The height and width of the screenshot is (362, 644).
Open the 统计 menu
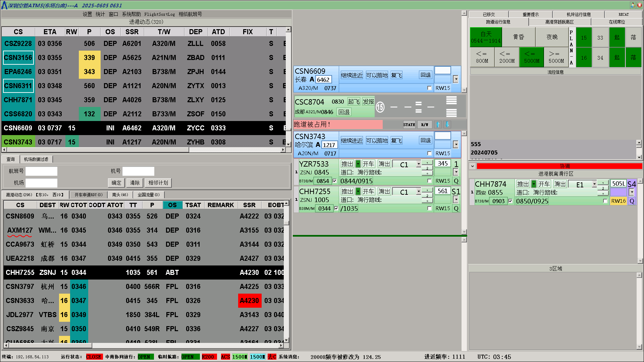pyautogui.click(x=100, y=14)
